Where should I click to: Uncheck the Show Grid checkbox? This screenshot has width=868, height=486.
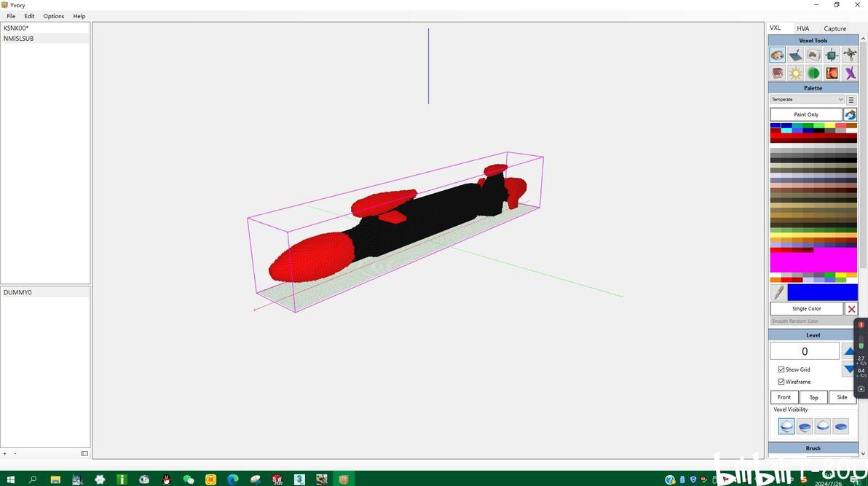pyautogui.click(x=781, y=369)
